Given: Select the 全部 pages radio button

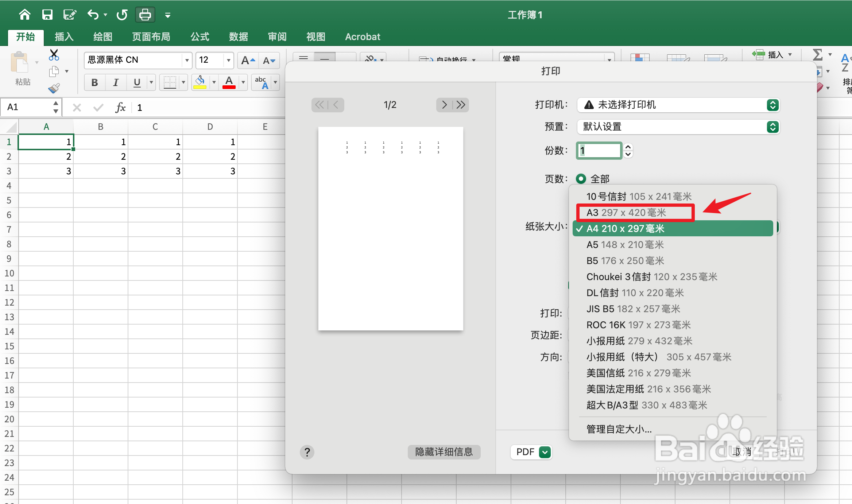Looking at the screenshot, I should [x=581, y=179].
